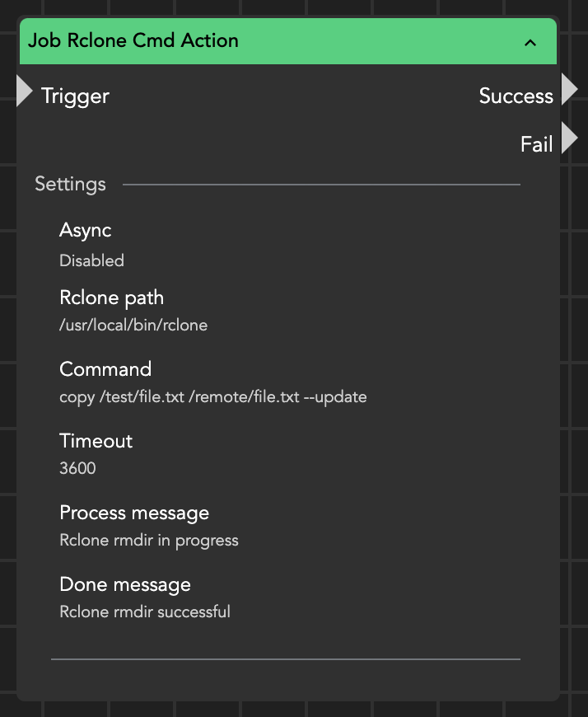The width and height of the screenshot is (588, 717).
Task: Click the Async setting name
Action: click(85, 231)
